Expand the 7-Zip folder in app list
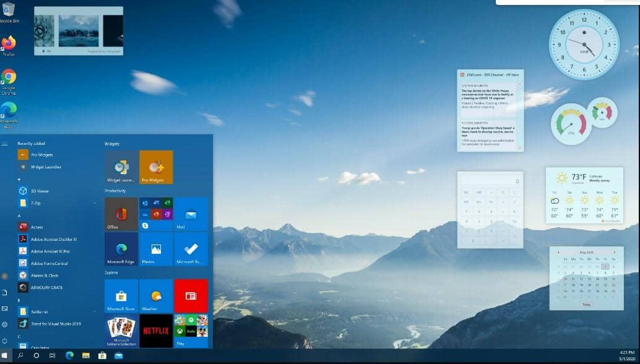The height and width of the screenshot is (364, 640). tap(95, 202)
